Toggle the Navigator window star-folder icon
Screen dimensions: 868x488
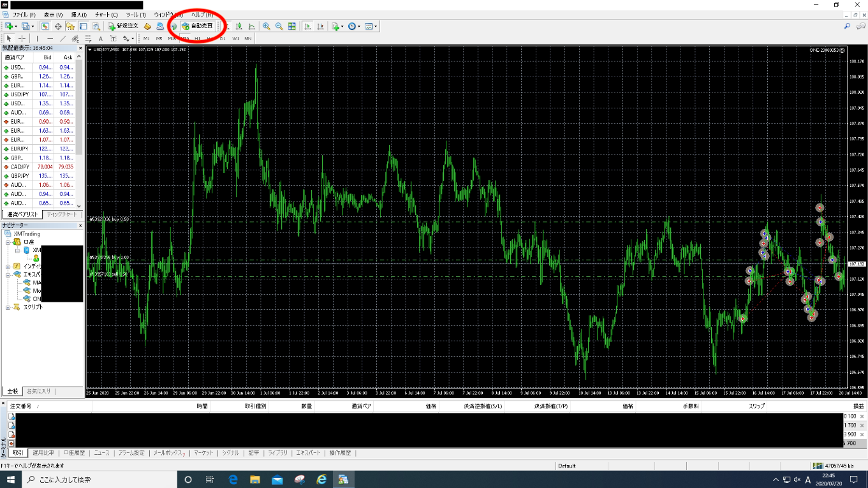(70, 26)
